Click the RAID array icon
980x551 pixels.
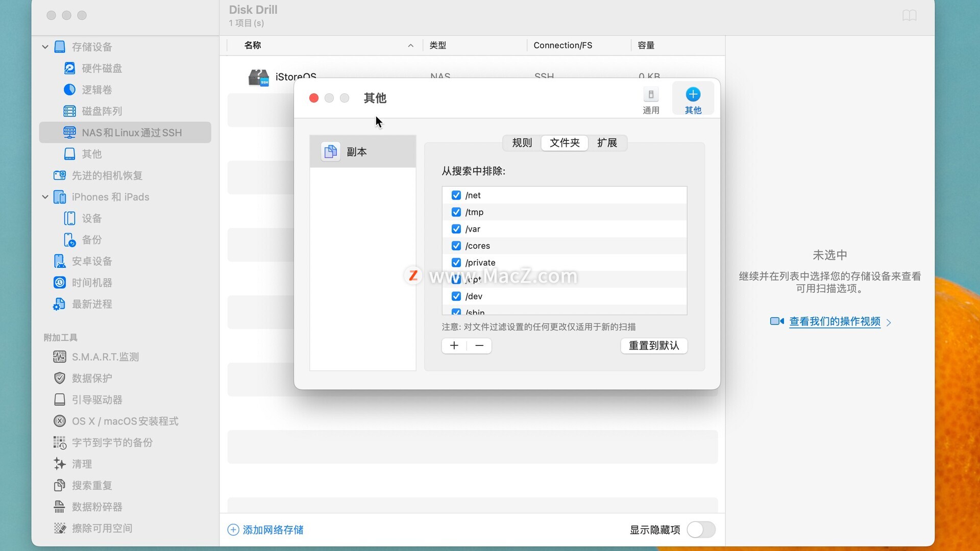tap(69, 111)
